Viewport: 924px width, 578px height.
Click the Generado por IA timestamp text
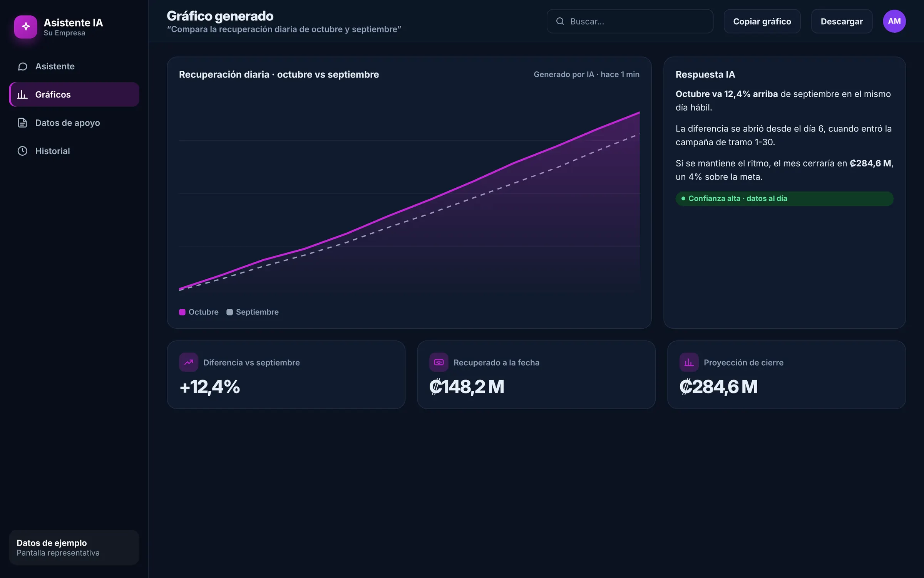pyautogui.click(x=586, y=74)
